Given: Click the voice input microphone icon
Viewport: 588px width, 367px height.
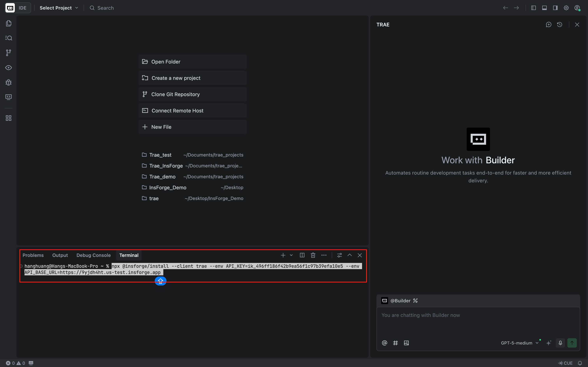Looking at the screenshot, I should 560,343.
